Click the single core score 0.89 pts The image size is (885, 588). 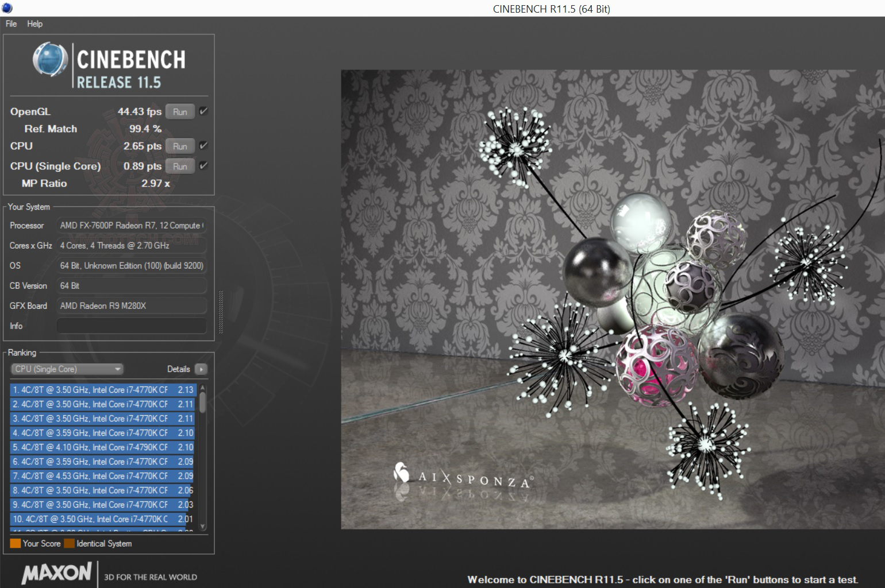(x=143, y=166)
